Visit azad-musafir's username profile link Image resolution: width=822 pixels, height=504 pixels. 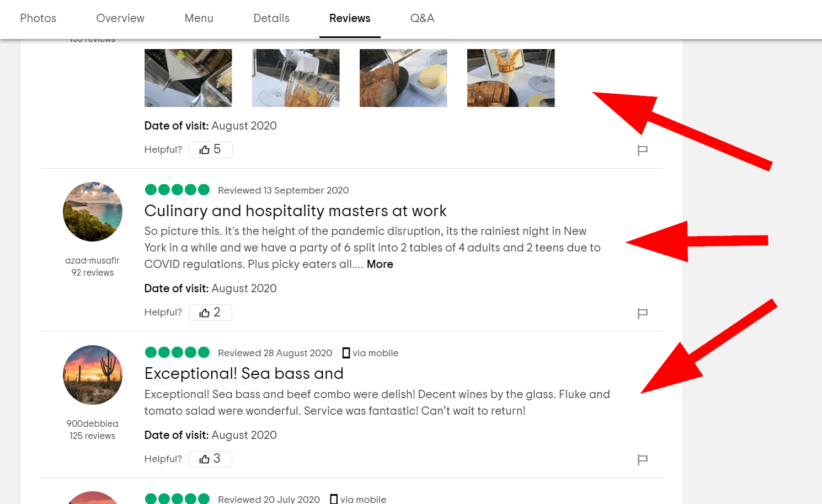(x=92, y=260)
